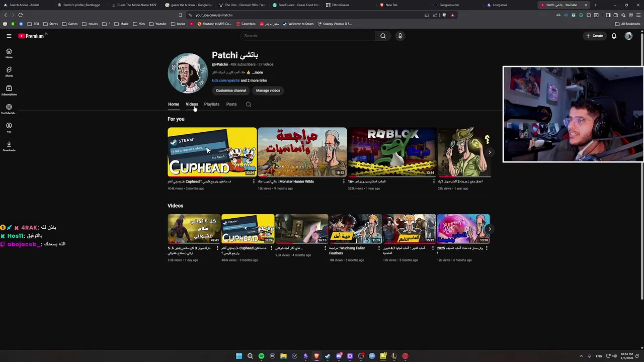Screen dimensions: 644x362
Task: Switch to Search Anime - AniList browser tab
Action: pyautogui.click(x=26, y=5)
